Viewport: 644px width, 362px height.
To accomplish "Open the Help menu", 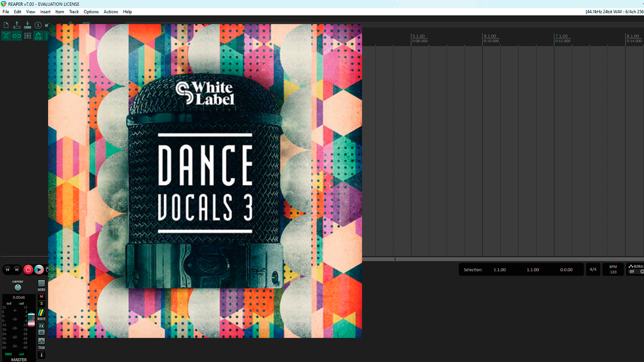I will pyautogui.click(x=127, y=12).
